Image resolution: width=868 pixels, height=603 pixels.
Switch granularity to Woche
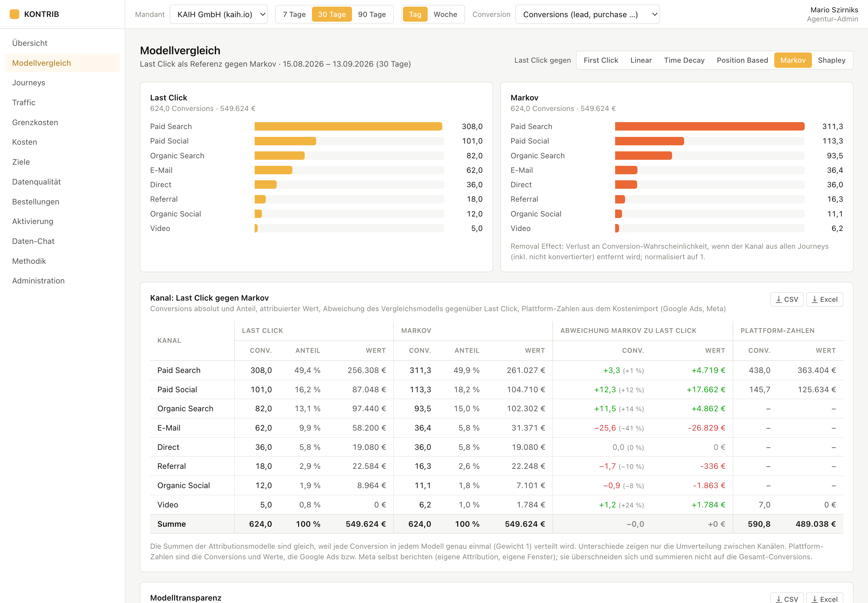click(x=445, y=14)
